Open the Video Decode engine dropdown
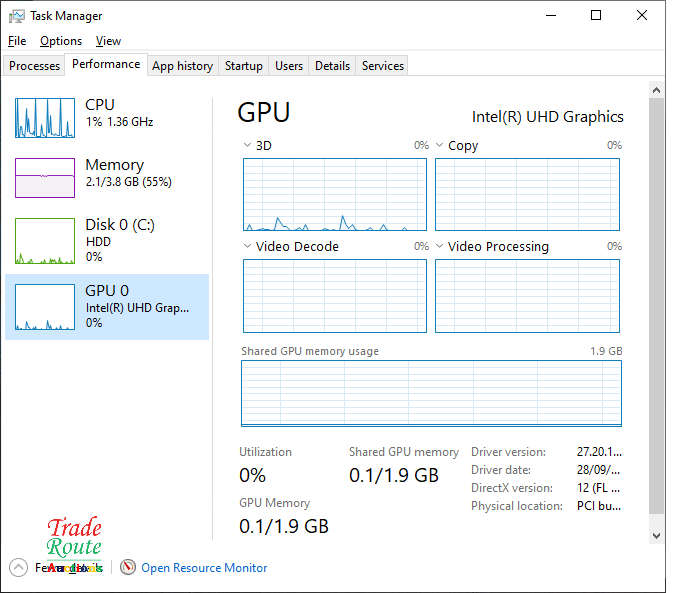 248,247
